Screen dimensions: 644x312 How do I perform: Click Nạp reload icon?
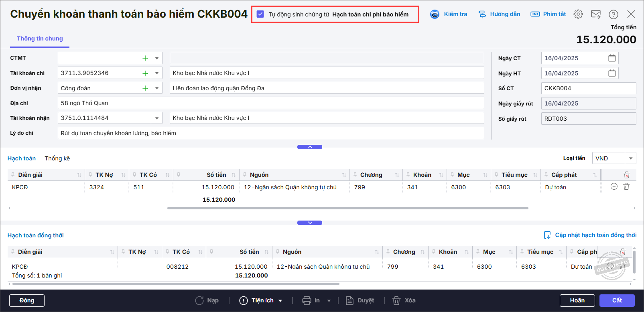(x=199, y=300)
